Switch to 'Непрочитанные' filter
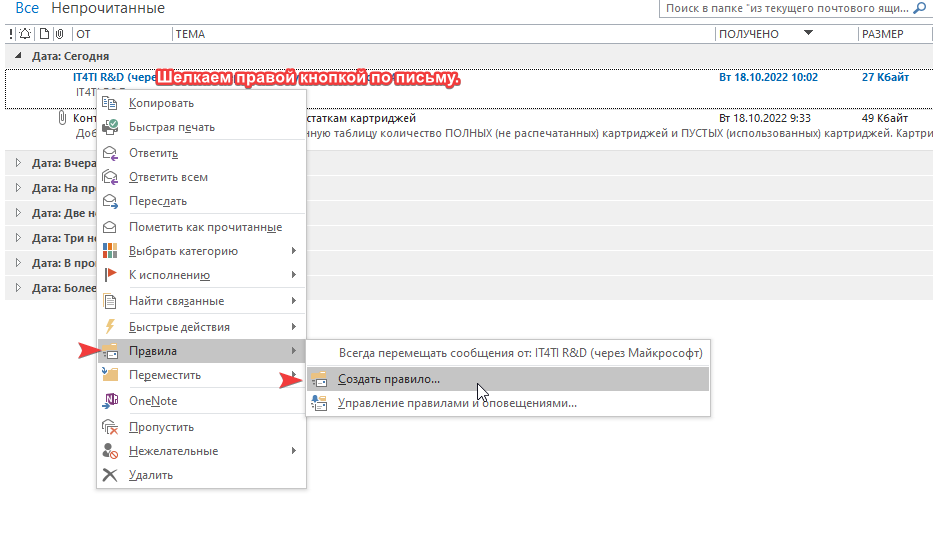The image size is (933, 541). pyautogui.click(x=108, y=9)
